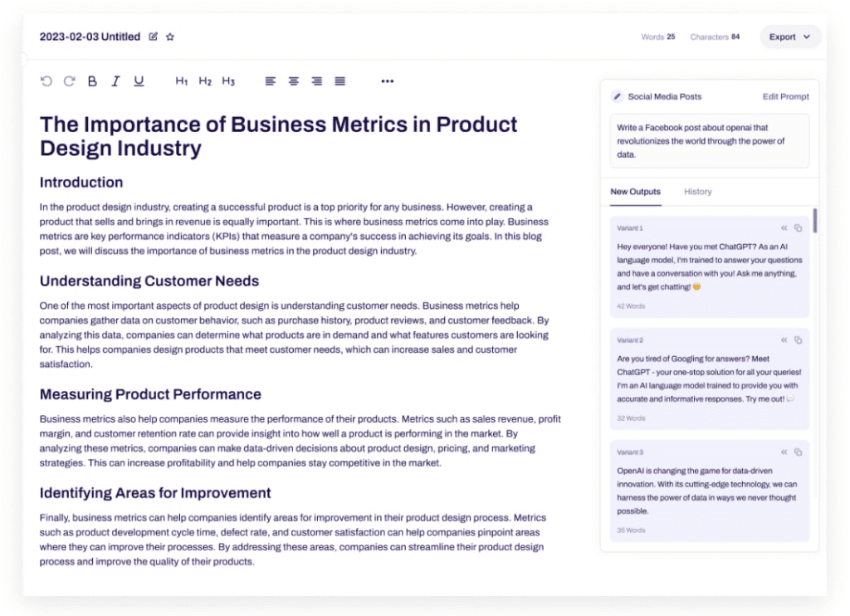Center align the text
The image size is (850, 616).
coord(294,81)
